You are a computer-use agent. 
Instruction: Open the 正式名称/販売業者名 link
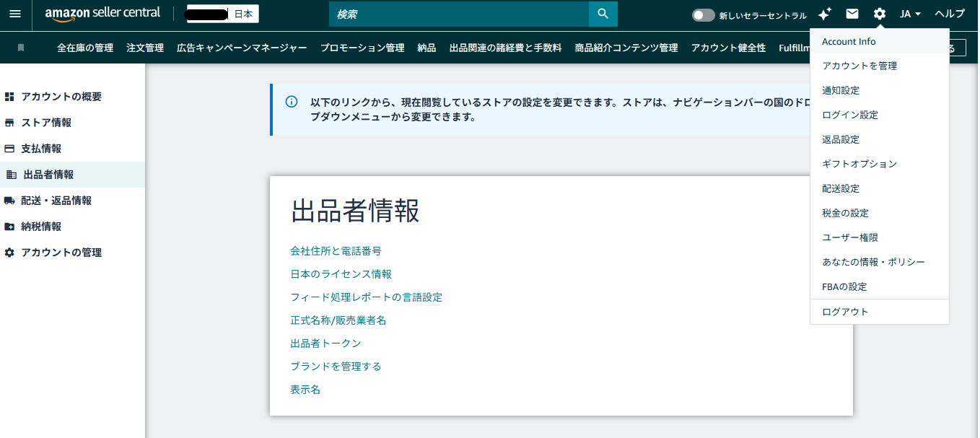click(x=338, y=320)
